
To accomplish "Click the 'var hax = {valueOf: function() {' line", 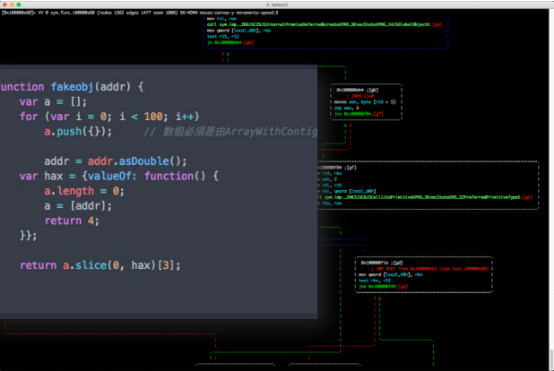I will click(119, 176).
